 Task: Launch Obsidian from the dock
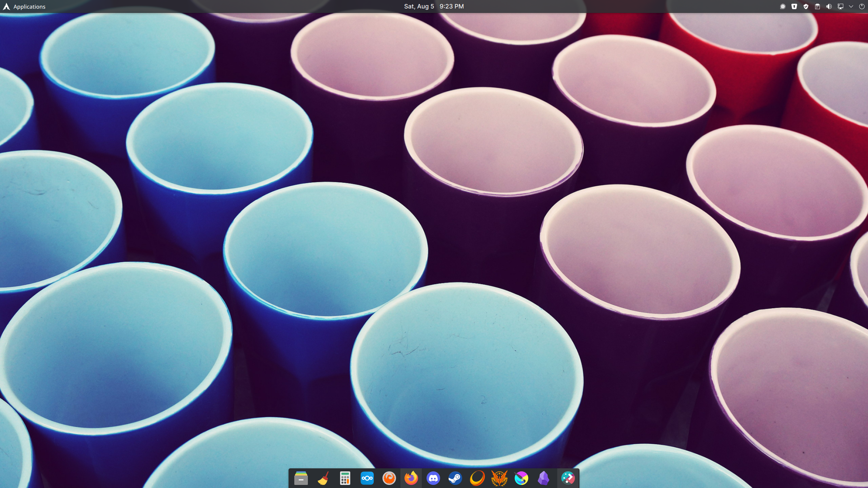(x=543, y=478)
